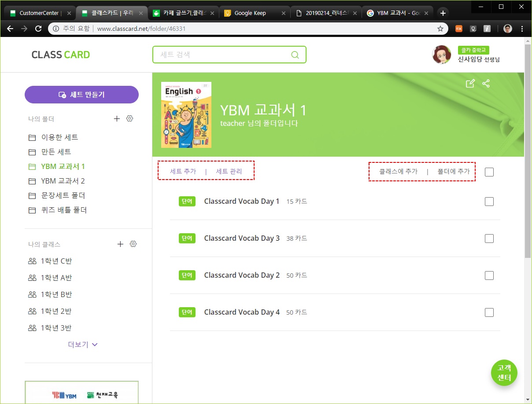Viewport: 532px width, 404px height.
Task: Check Classcard Vocab Day 2 checkbox
Action: point(489,275)
